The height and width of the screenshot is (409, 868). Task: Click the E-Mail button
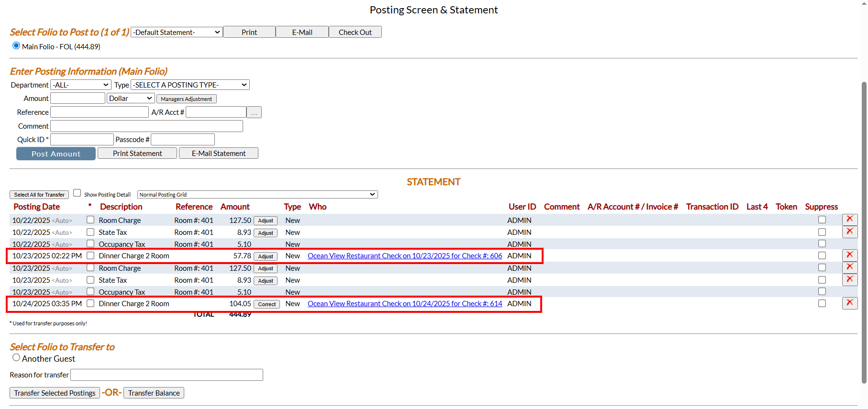point(302,32)
